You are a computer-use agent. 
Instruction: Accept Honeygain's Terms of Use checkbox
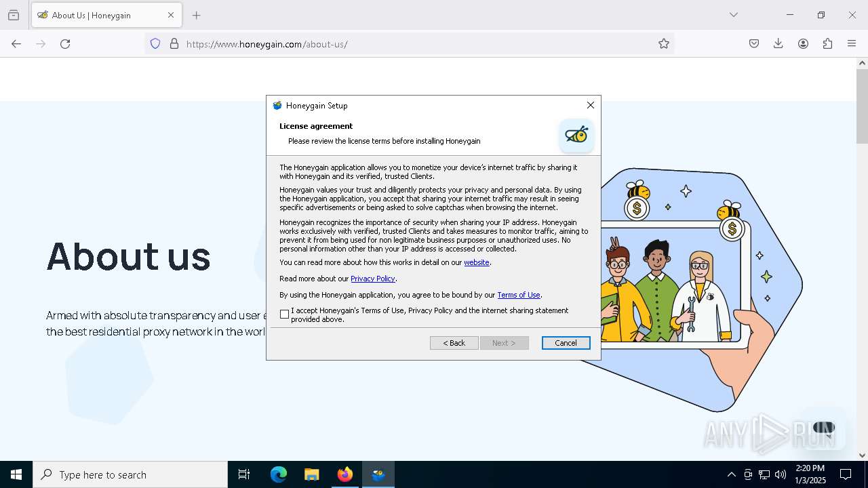[x=284, y=314]
